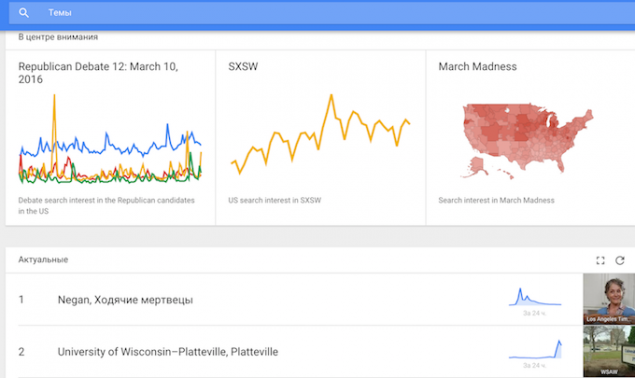Open the March Madness story title
635x378 pixels.
[x=477, y=66]
